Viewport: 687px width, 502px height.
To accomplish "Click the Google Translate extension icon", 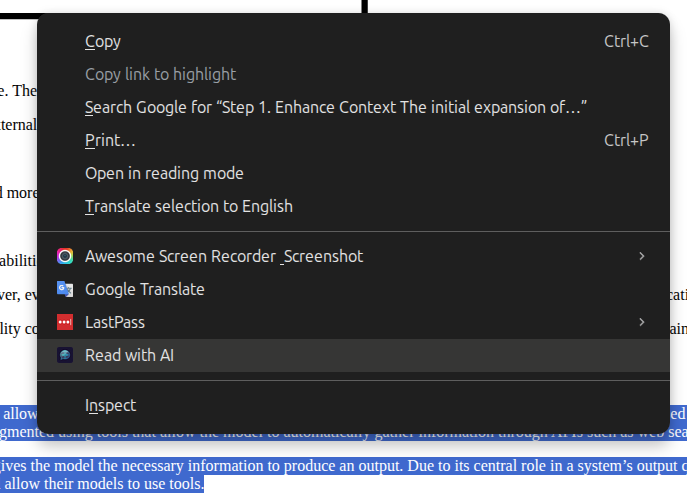I will (x=65, y=289).
